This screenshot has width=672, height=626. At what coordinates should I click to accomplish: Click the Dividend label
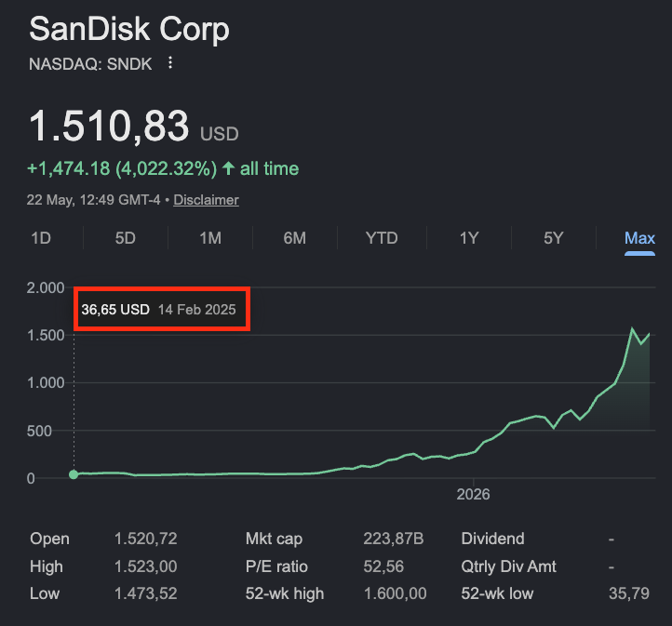[x=493, y=539]
